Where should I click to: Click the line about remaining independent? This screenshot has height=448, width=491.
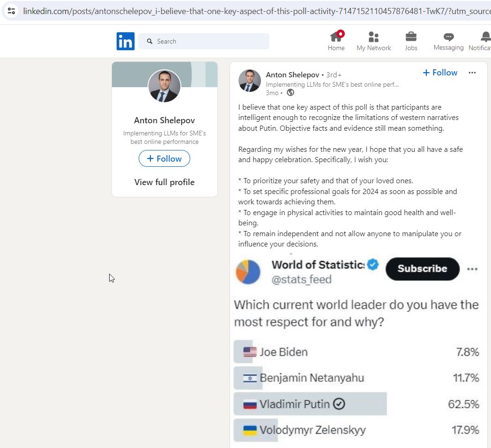click(x=350, y=239)
